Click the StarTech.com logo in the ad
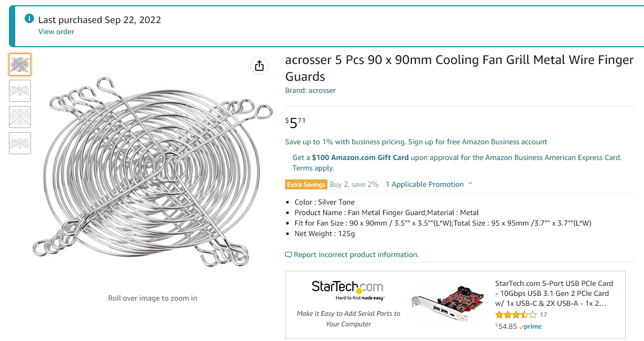 [x=347, y=287]
